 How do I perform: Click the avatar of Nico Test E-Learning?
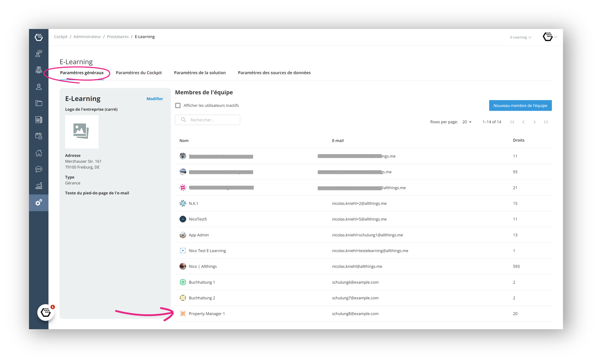[x=183, y=251]
